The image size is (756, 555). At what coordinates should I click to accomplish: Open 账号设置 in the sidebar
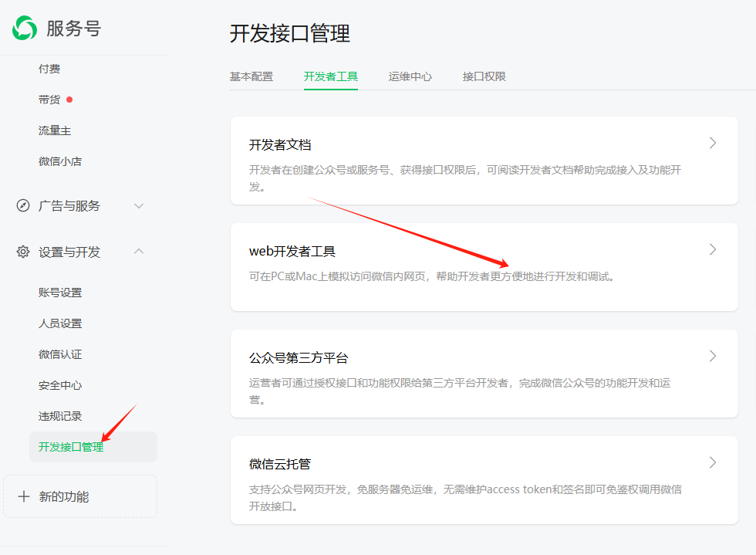(x=60, y=293)
